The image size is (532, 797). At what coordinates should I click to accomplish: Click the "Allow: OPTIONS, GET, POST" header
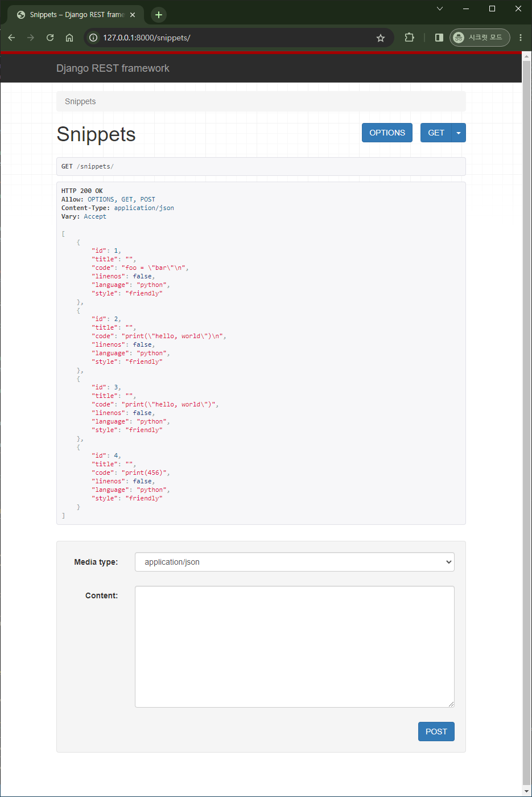[108, 199]
